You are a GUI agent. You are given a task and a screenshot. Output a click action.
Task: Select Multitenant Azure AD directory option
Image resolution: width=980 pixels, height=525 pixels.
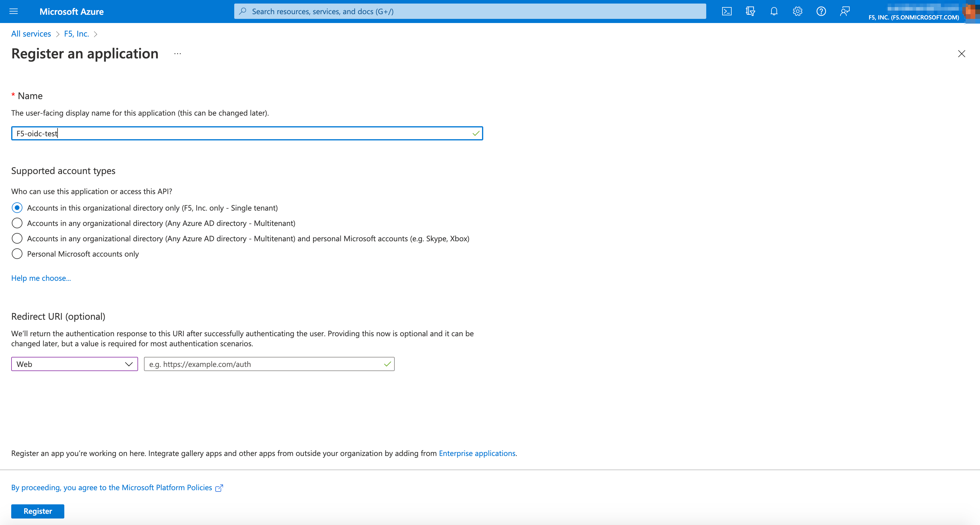coord(17,223)
